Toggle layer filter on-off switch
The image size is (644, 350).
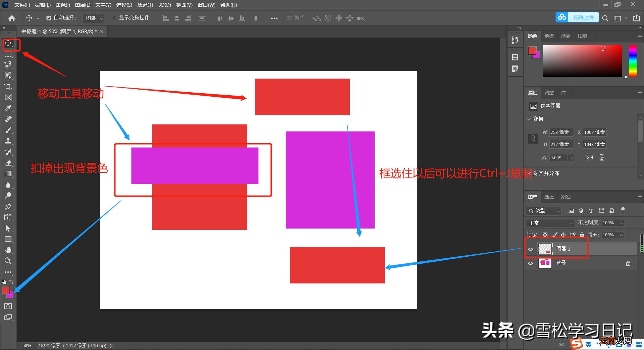(623, 210)
